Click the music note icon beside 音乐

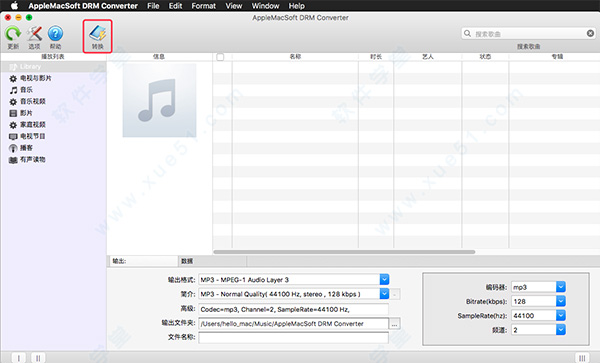click(13, 90)
